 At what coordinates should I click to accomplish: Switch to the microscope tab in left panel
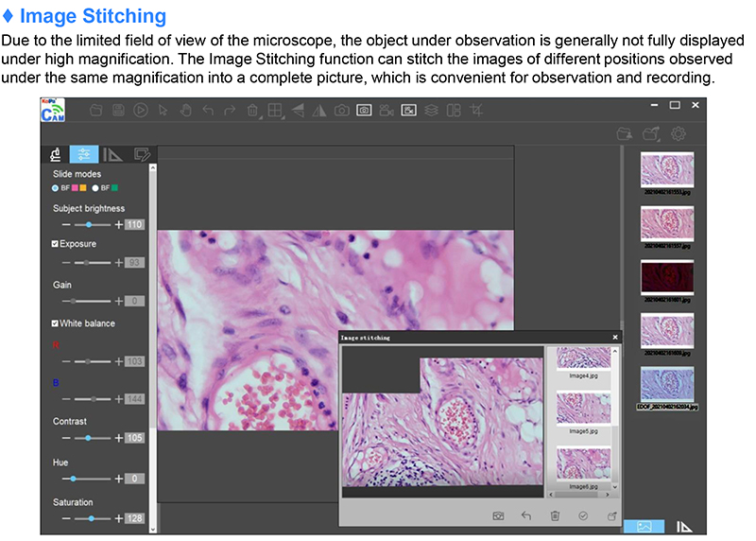point(56,154)
